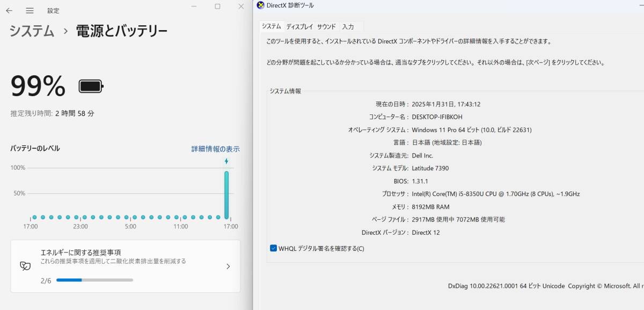The height and width of the screenshot is (310, 644).
Task: Click the 23:00 label on battery chart
Action: (80, 227)
